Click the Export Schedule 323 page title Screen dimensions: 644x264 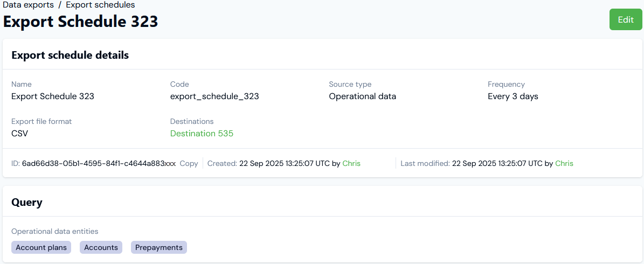[x=81, y=22]
